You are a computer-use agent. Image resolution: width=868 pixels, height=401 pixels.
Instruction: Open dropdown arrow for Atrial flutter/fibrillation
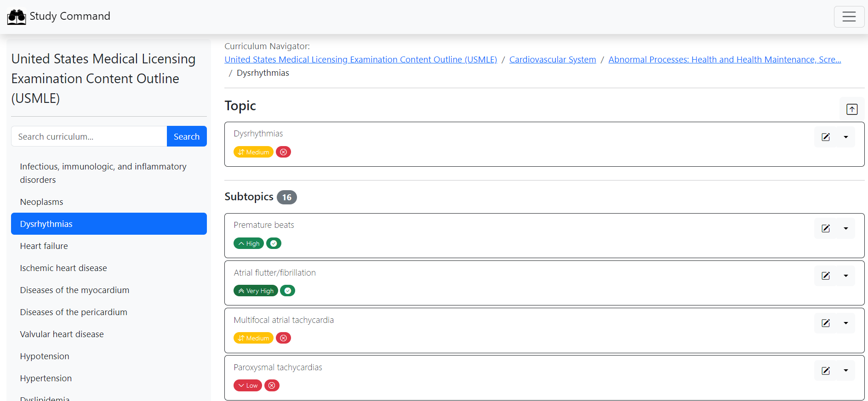coord(845,276)
